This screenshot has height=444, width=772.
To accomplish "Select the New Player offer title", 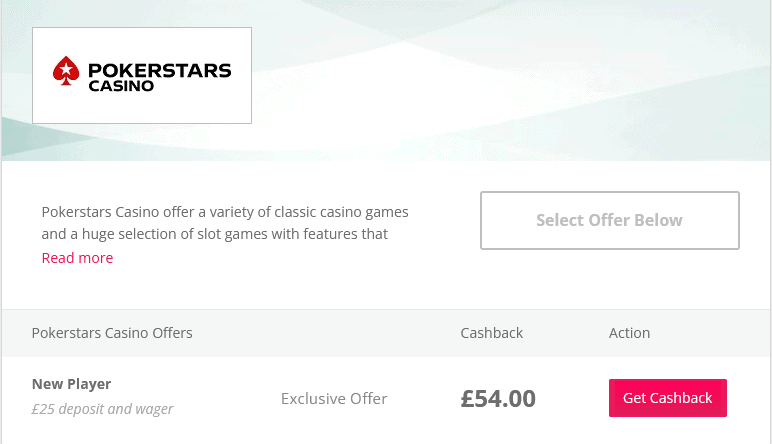I will [71, 384].
